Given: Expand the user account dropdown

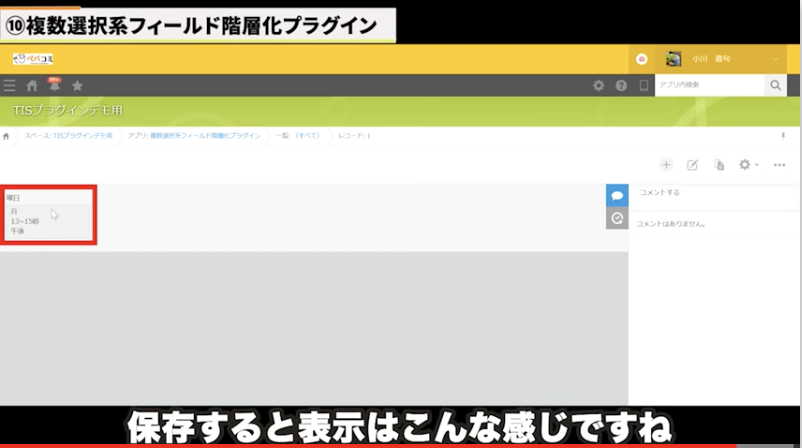Looking at the screenshot, I should (775, 59).
